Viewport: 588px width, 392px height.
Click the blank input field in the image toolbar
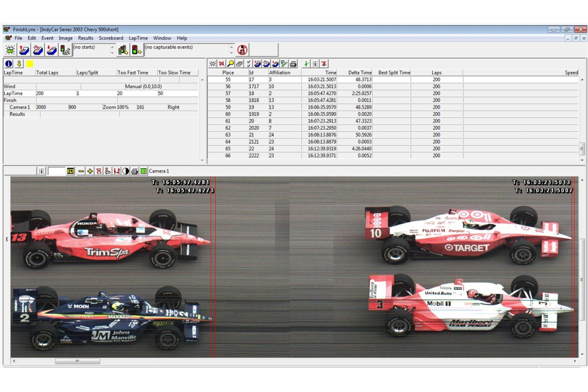(57, 171)
